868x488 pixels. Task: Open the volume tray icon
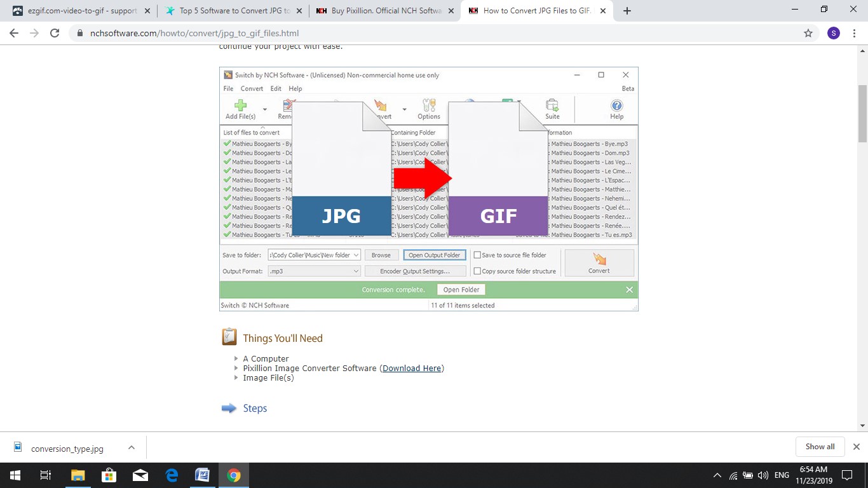763,475
